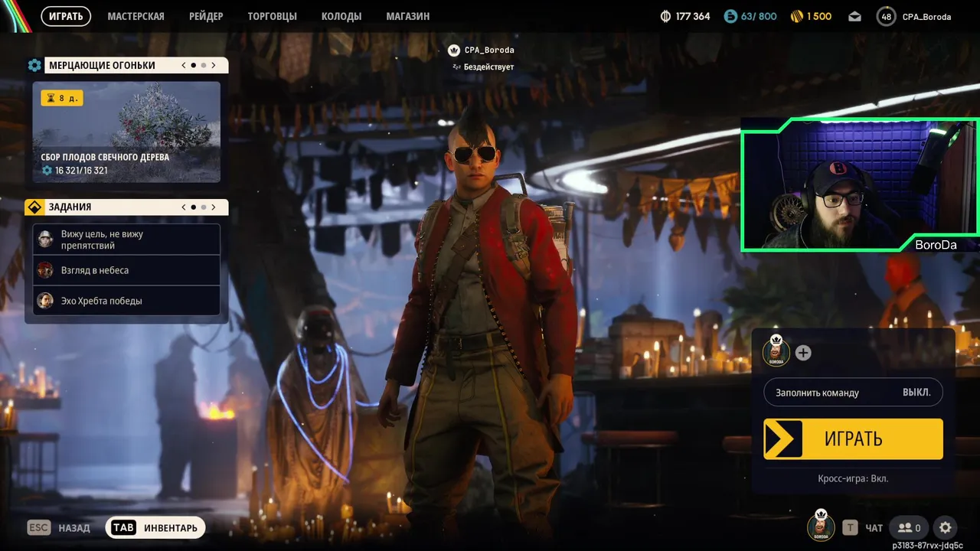Click the 177 364 coin currency icon
The width and height of the screenshot is (980, 551).
[x=665, y=16]
